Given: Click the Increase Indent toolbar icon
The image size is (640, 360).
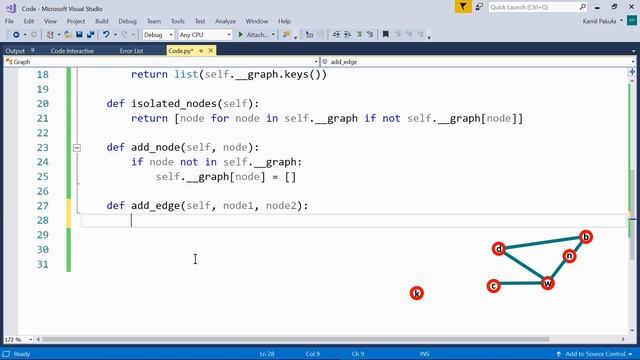Looking at the screenshot, I should click(347, 35).
